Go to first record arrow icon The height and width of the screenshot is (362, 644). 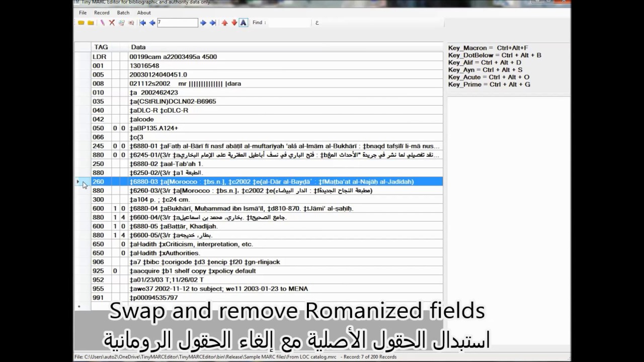coord(143,23)
